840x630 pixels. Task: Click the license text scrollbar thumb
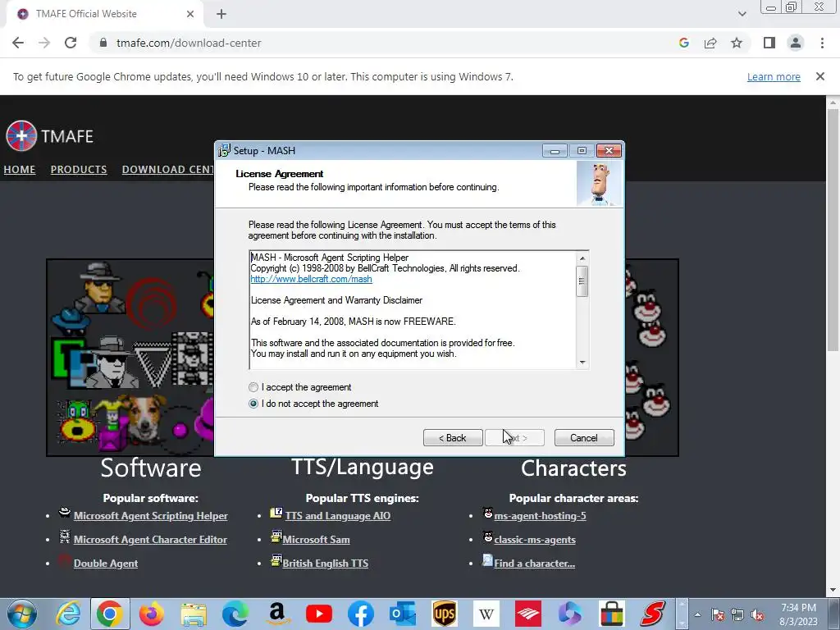(x=582, y=281)
